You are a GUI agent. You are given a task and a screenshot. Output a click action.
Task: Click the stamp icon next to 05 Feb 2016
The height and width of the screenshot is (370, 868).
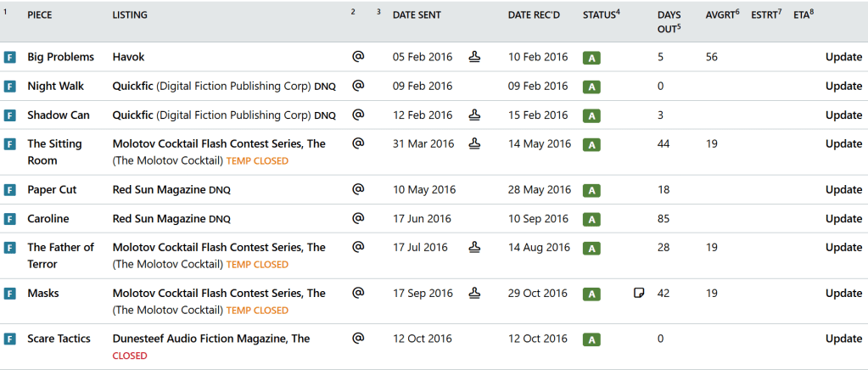(475, 57)
